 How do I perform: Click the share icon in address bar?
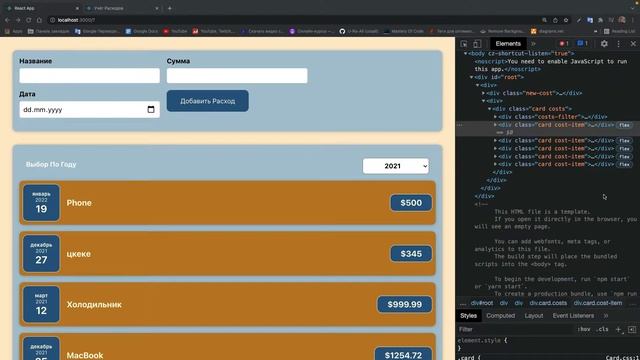(x=555, y=20)
